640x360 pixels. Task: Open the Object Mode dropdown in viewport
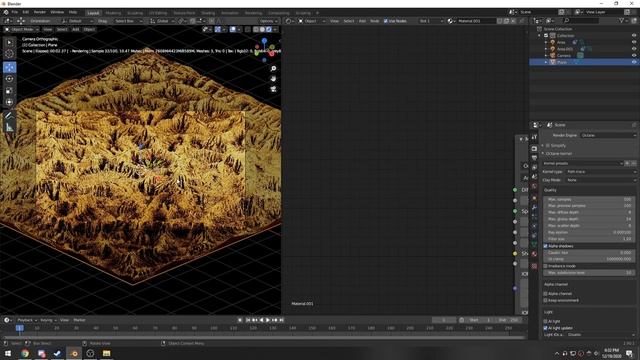pos(22,29)
